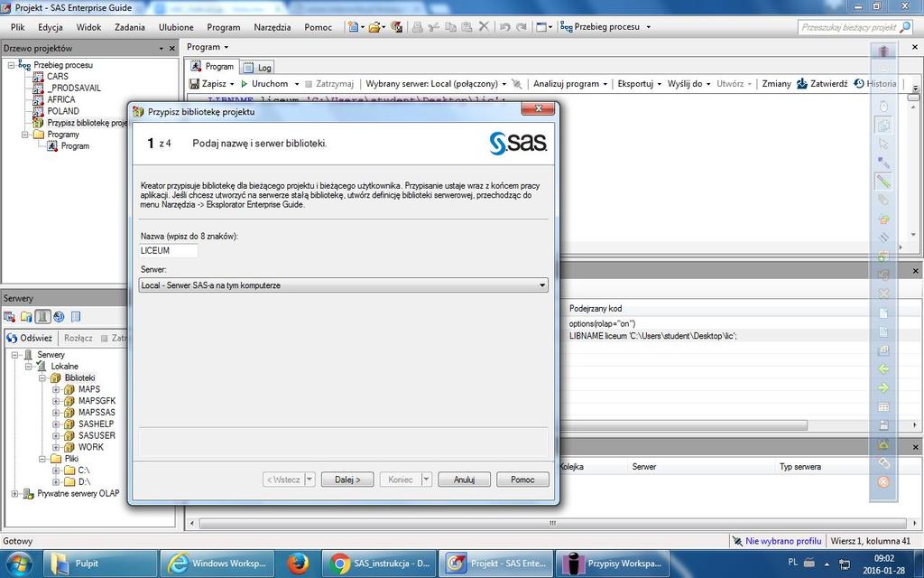Screen dimensions: 924x578
Task: Select the Program node under Programy
Action: (x=75, y=145)
